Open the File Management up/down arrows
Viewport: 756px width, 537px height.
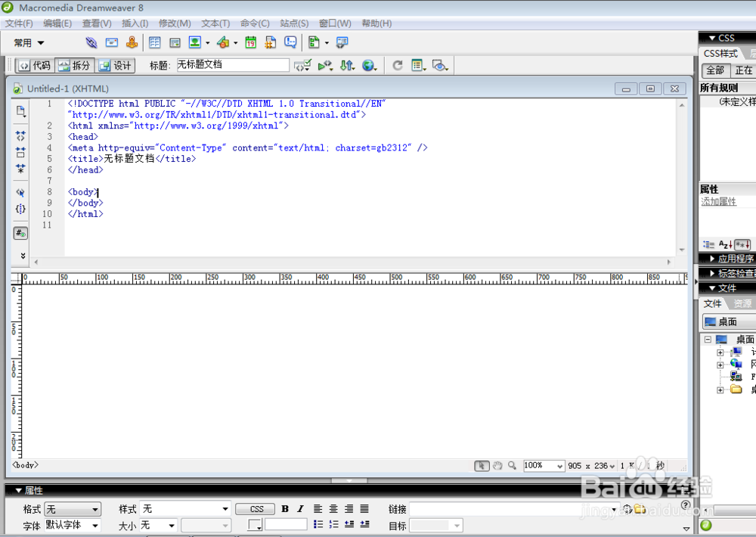[347, 65]
